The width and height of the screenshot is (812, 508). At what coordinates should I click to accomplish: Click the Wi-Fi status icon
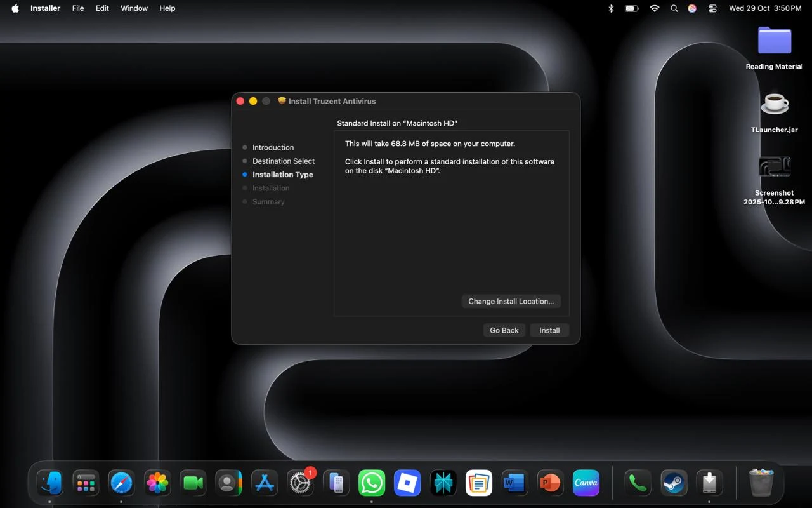point(655,8)
